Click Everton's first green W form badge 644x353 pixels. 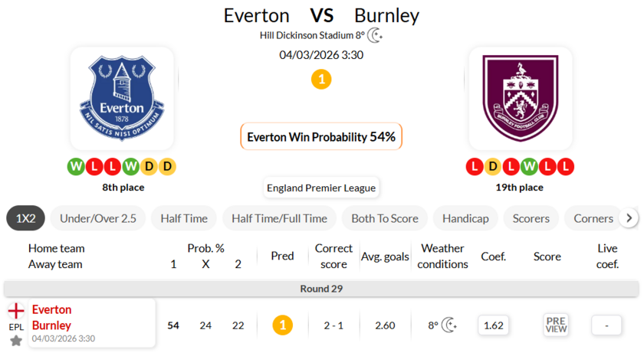tap(76, 166)
